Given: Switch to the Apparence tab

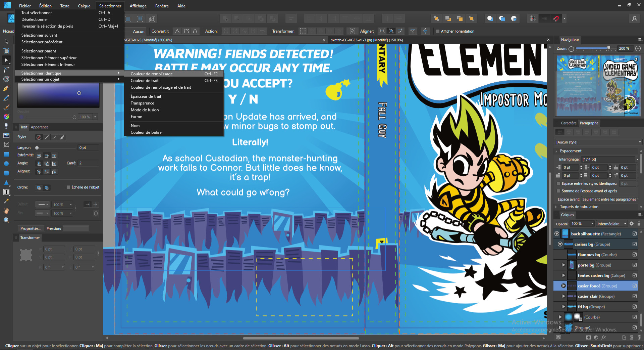Looking at the screenshot, I should coord(40,127).
